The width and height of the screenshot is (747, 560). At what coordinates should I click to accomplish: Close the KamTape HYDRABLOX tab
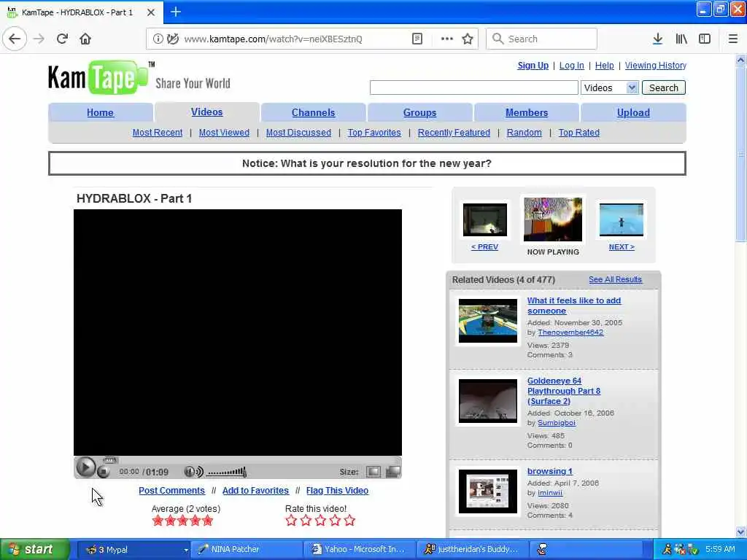150,12
